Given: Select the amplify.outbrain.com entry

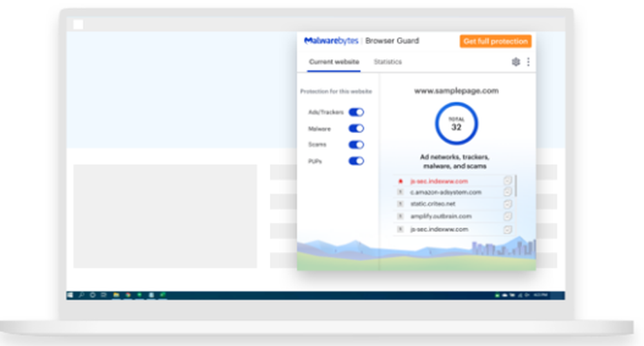Looking at the screenshot, I should pyautogui.click(x=440, y=217).
